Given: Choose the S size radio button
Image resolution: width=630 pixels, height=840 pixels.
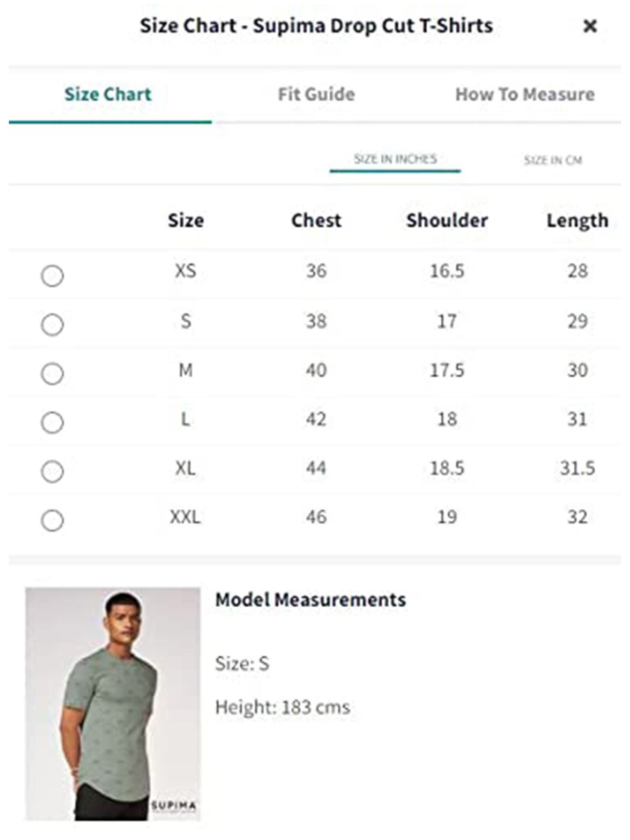Looking at the screenshot, I should [x=52, y=325].
